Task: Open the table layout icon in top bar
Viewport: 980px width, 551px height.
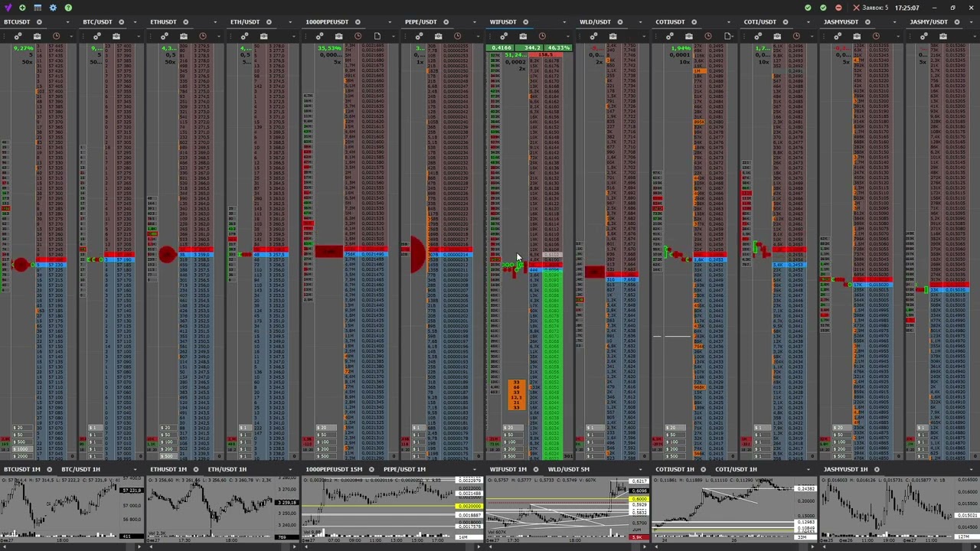Action: [38, 8]
